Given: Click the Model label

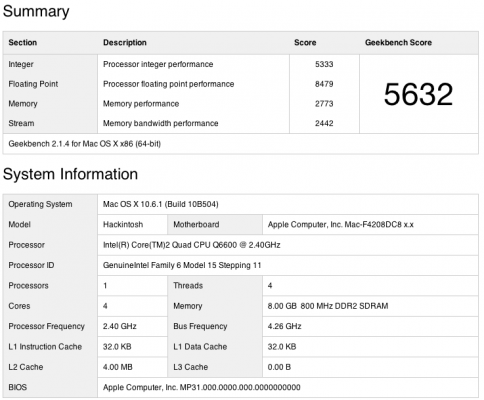Looking at the screenshot, I should 19,225.
